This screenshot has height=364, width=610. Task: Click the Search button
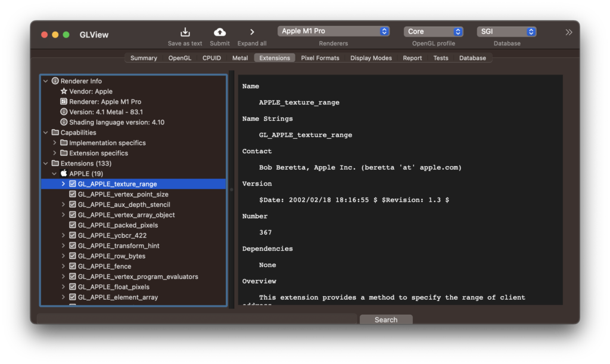pyautogui.click(x=386, y=319)
